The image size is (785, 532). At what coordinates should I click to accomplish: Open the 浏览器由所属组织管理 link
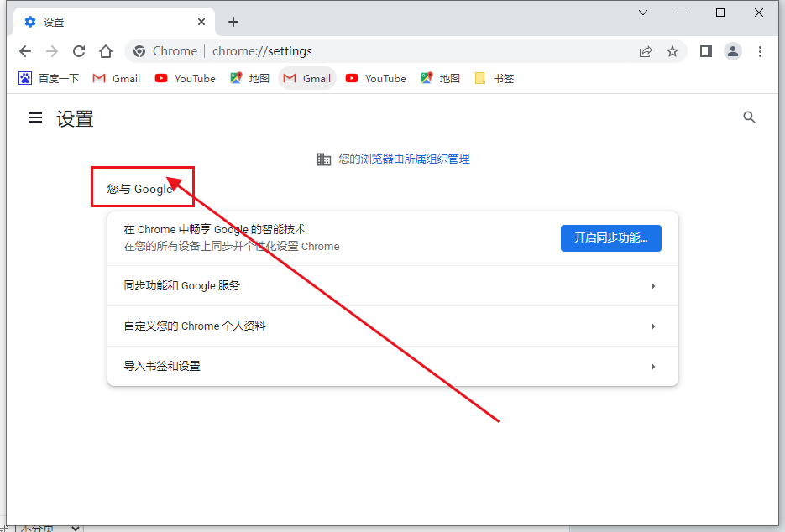tap(415, 159)
